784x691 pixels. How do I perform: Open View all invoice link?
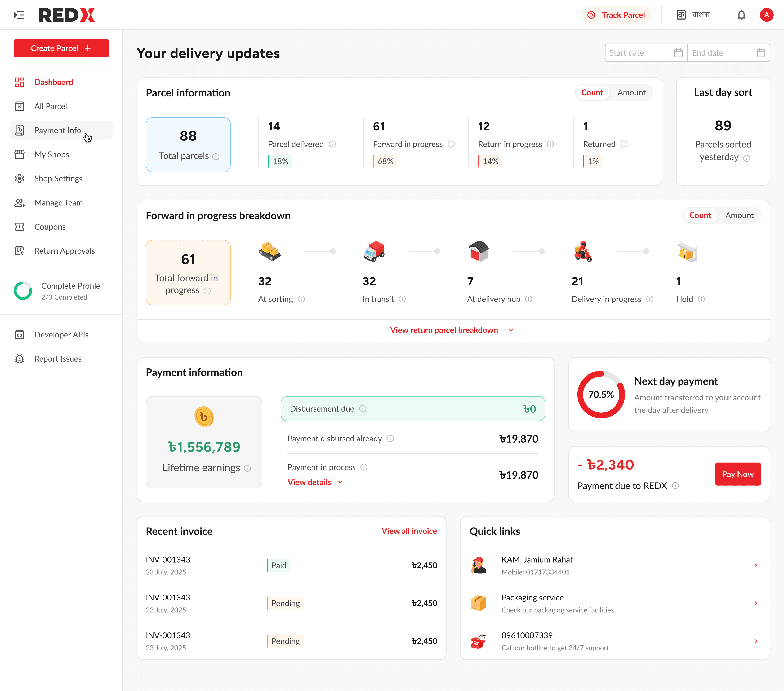[409, 531]
